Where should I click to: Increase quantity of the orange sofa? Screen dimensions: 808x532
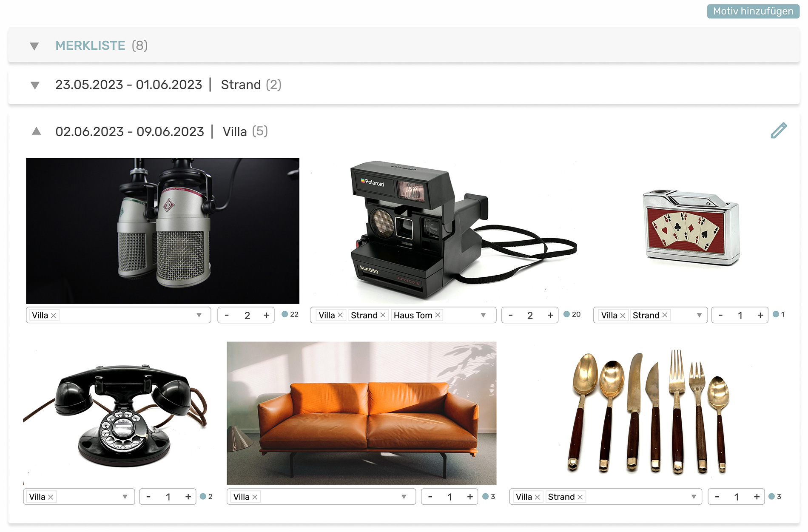(470, 497)
